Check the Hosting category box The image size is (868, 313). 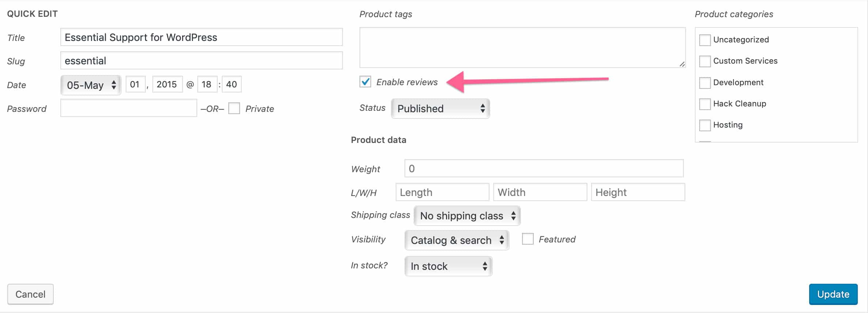pyautogui.click(x=705, y=125)
